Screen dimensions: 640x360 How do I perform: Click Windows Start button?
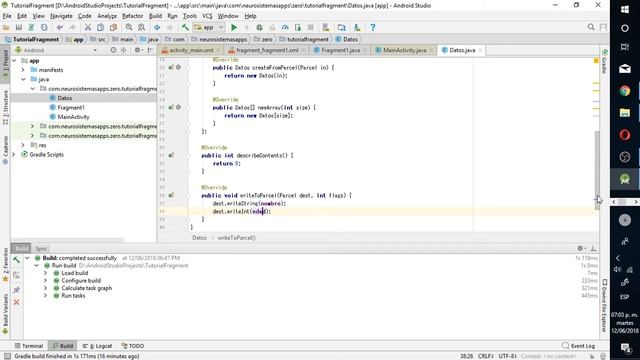pos(624,9)
